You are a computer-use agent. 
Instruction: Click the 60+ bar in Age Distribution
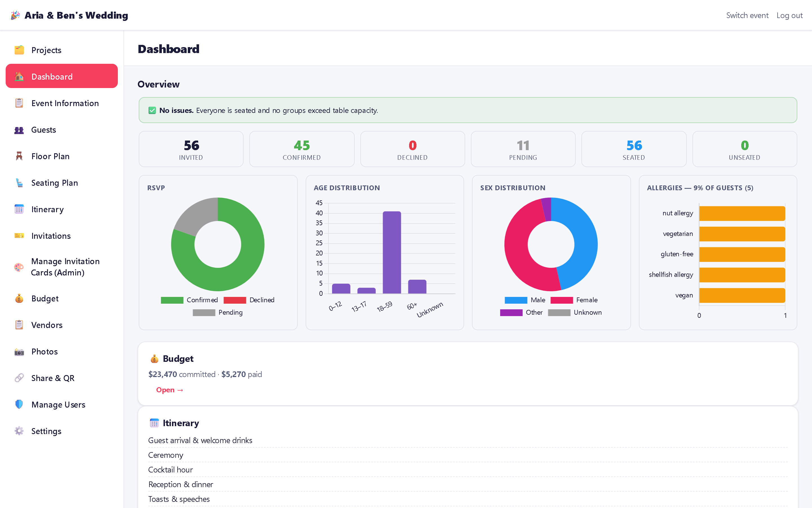(417, 286)
